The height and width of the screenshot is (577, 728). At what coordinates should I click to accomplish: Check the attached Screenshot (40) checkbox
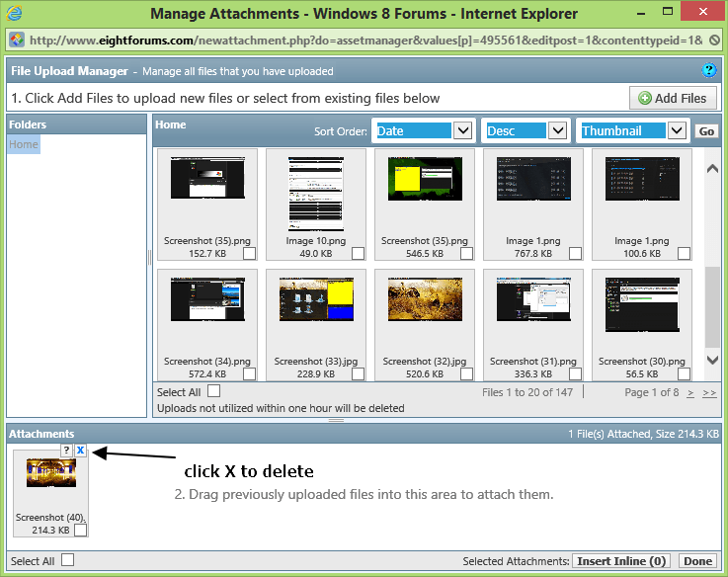(x=80, y=531)
